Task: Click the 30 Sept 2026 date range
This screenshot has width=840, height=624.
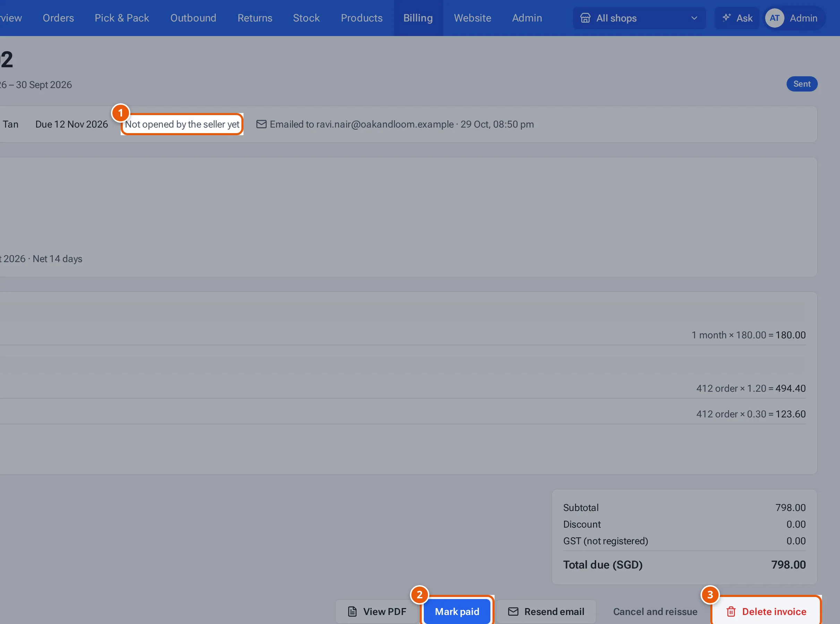Action: pyautogui.click(x=36, y=84)
